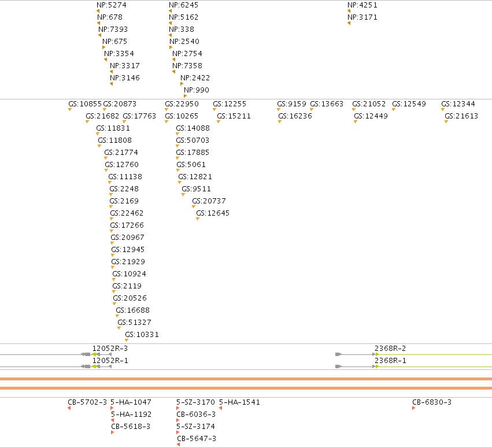Select GS:2248 feature

tap(124, 189)
